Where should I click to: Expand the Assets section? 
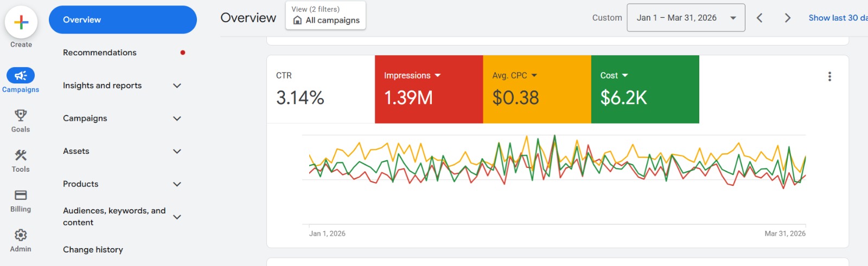click(177, 151)
